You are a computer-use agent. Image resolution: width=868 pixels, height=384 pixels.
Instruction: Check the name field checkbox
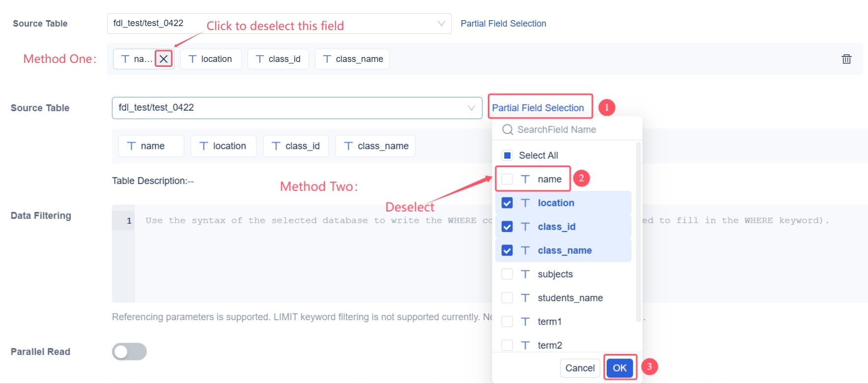point(507,179)
